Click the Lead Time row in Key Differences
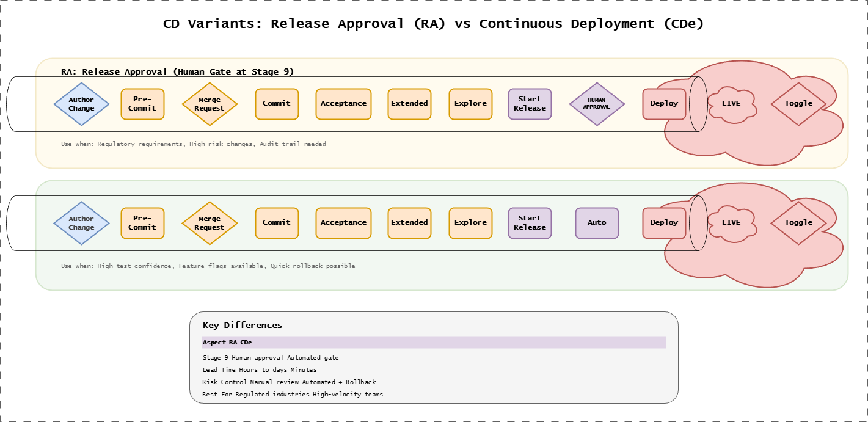The height and width of the screenshot is (422, 868). (x=260, y=370)
